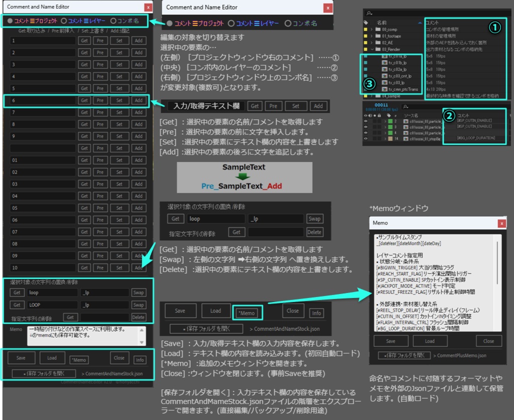The image size is (514, 420).
Task: Click Delete button in main editor panel
Action: click(x=139, y=317)
